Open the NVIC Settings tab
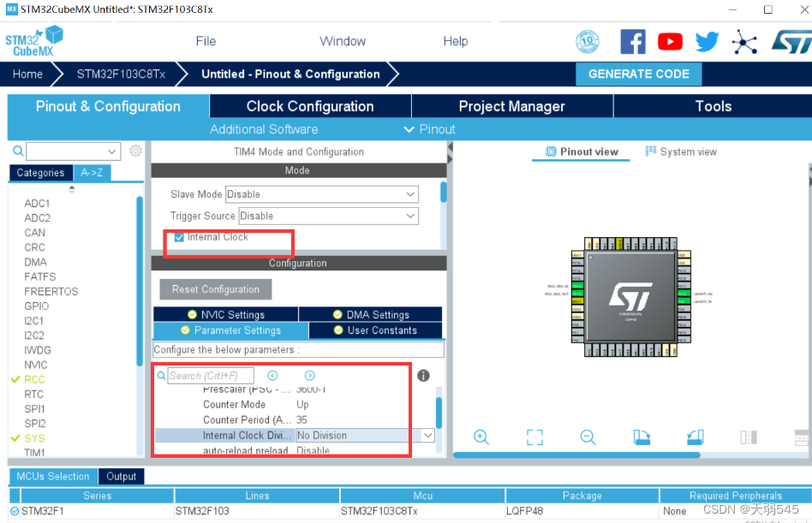Image resolution: width=812 pixels, height=523 pixels. [x=226, y=314]
